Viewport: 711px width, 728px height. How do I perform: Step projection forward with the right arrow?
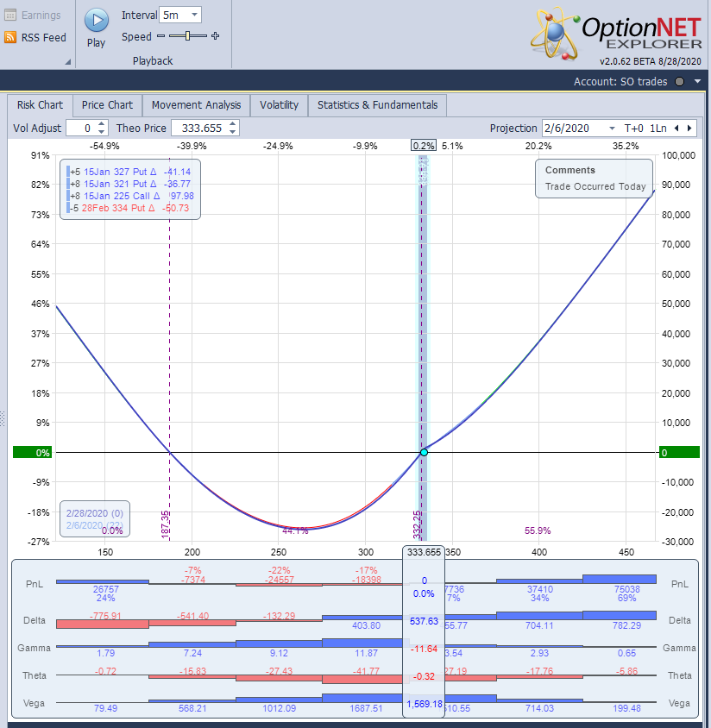[689, 129]
